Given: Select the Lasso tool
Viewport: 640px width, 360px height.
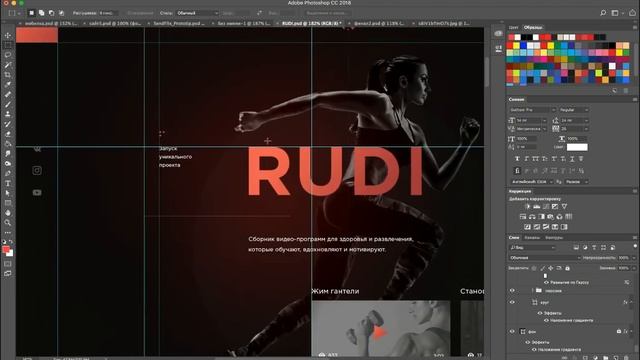Looking at the screenshot, I should pos(8,55).
